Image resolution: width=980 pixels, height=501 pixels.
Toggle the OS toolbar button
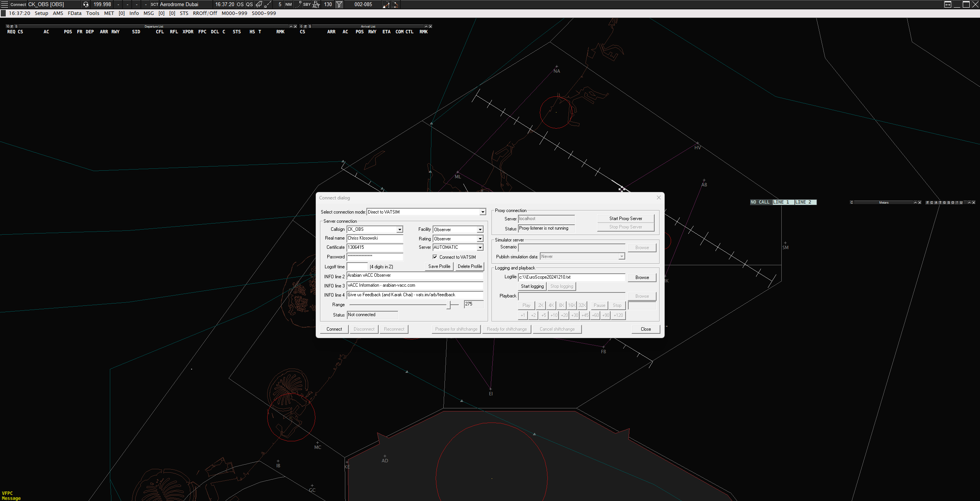point(240,4)
